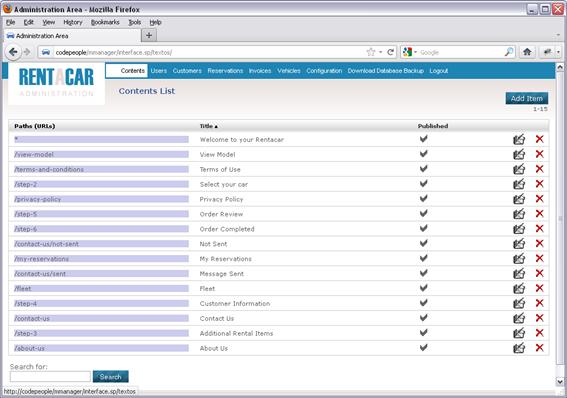Open the Contents navigation tab

click(x=132, y=71)
